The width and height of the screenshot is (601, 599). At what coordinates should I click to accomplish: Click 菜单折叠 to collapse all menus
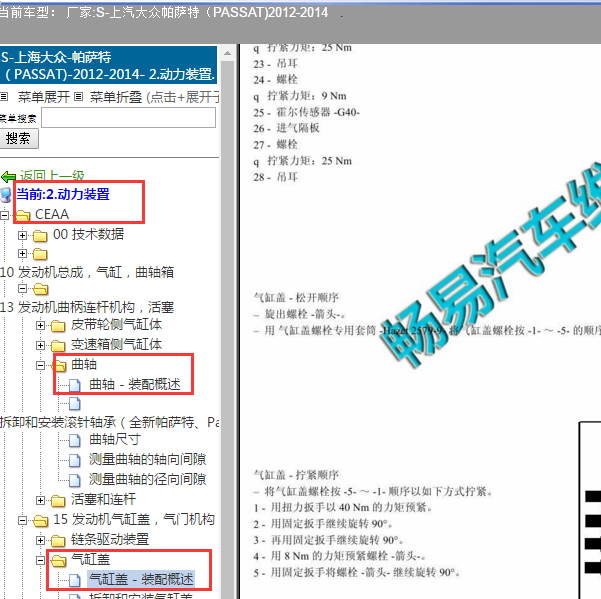tap(116, 97)
